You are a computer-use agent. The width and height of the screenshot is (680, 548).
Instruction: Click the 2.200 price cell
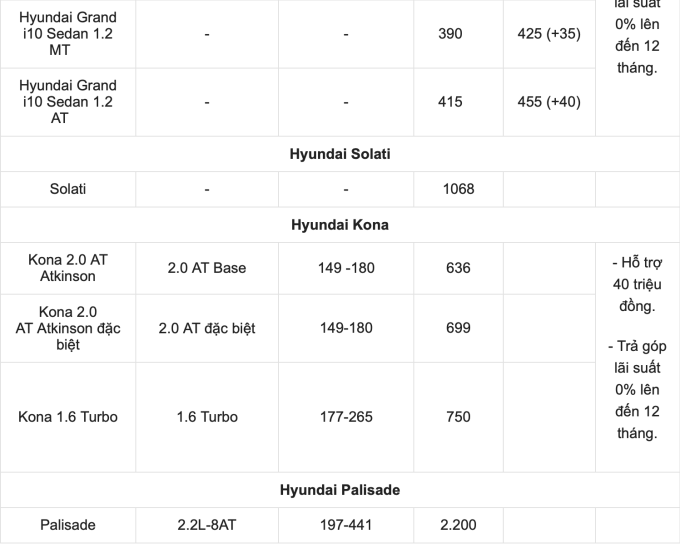(458, 524)
